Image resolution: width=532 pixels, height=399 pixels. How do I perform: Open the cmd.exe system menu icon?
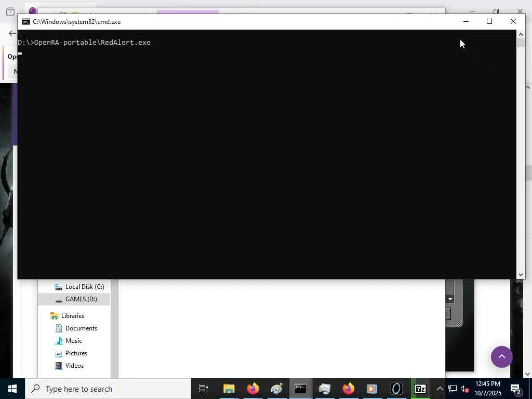coord(26,22)
